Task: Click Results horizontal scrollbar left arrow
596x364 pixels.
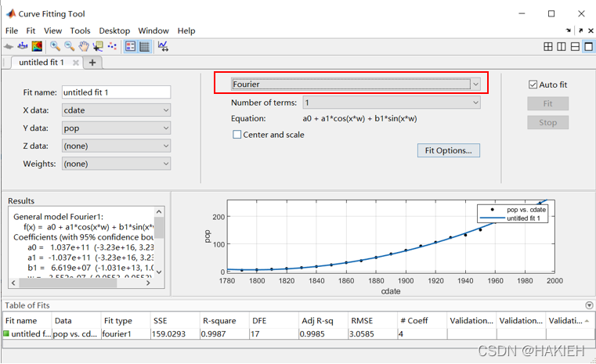Action: [x=13, y=283]
